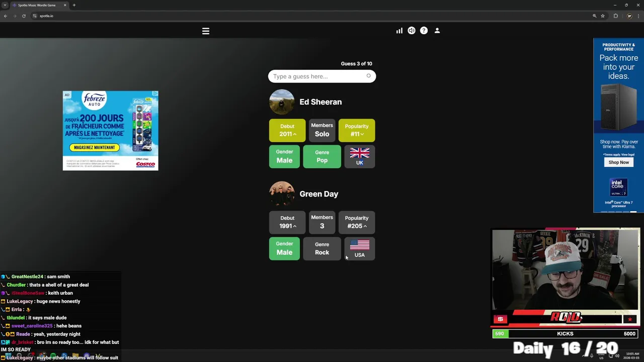
Task: Click tblundel's it says male dude message
Action: pos(35,318)
